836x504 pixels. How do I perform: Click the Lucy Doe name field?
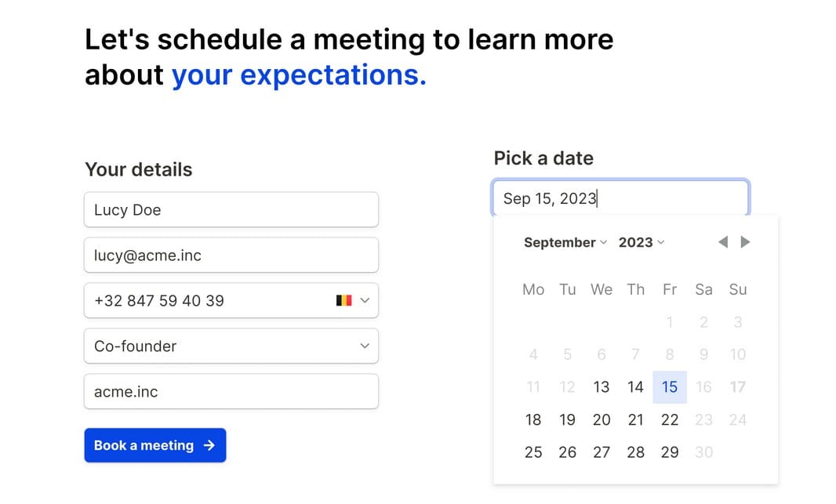(231, 210)
